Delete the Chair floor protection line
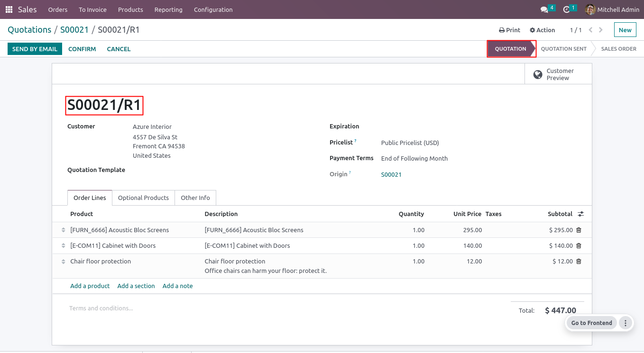 (579, 262)
